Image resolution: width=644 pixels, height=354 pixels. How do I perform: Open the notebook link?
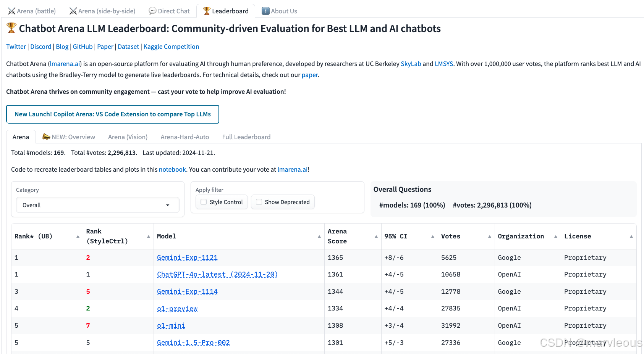pyautogui.click(x=172, y=169)
